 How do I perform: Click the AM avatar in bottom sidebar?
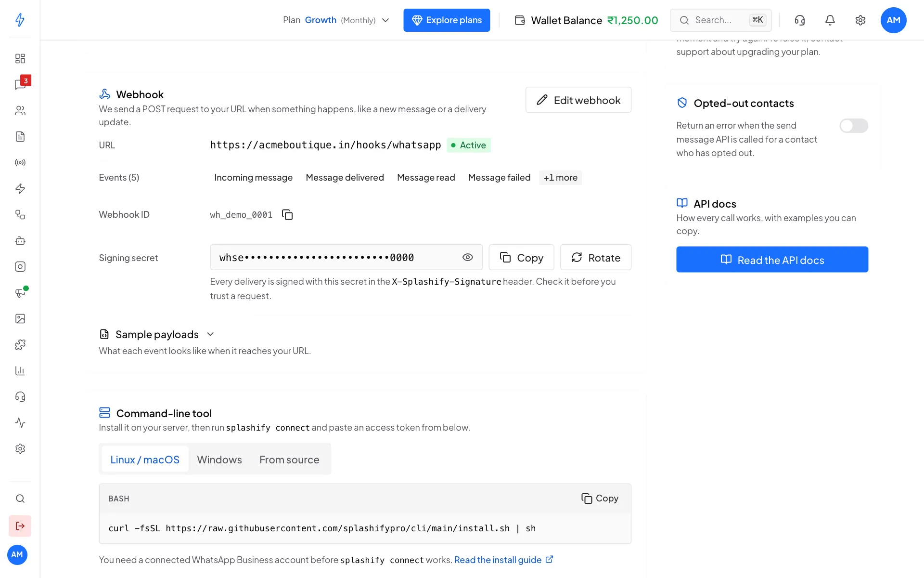click(x=17, y=554)
